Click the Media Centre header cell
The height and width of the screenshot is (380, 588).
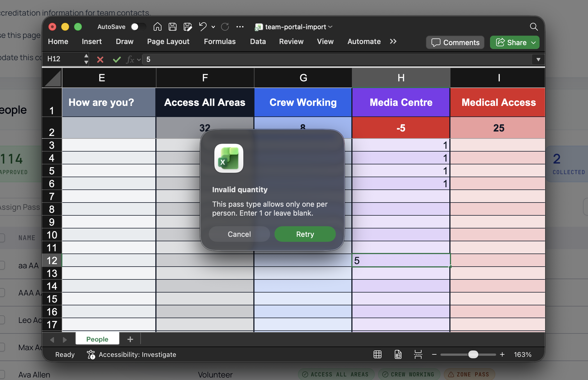click(401, 102)
